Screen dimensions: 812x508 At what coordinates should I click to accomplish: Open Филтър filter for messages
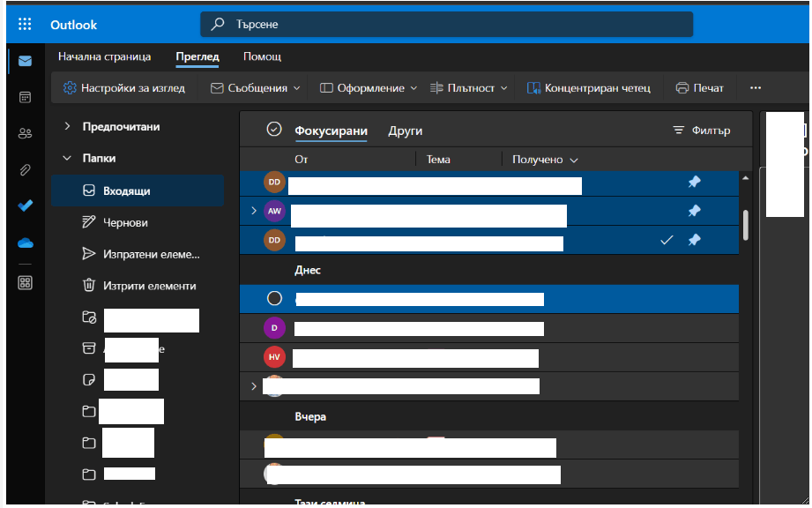pos(702,131)
